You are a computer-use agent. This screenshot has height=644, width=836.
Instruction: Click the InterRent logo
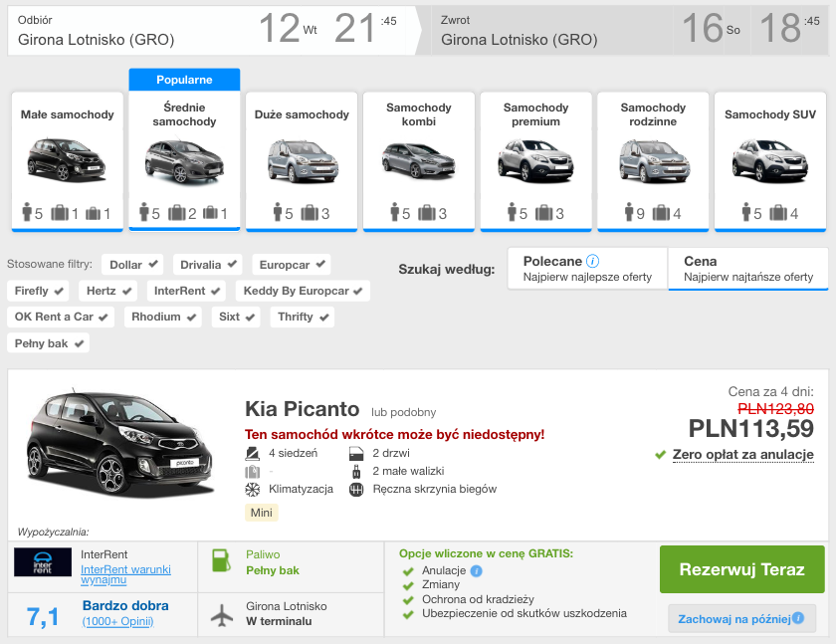pos(43,562)
